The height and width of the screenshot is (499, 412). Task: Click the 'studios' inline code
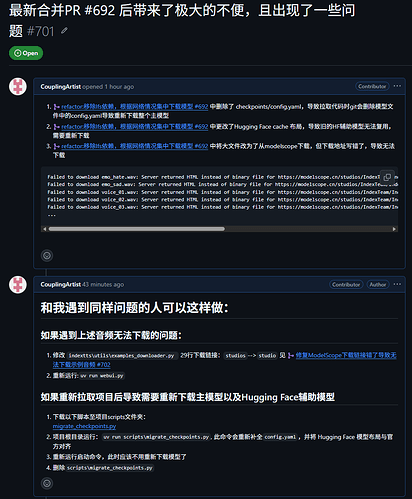click(x=235, y=356)
